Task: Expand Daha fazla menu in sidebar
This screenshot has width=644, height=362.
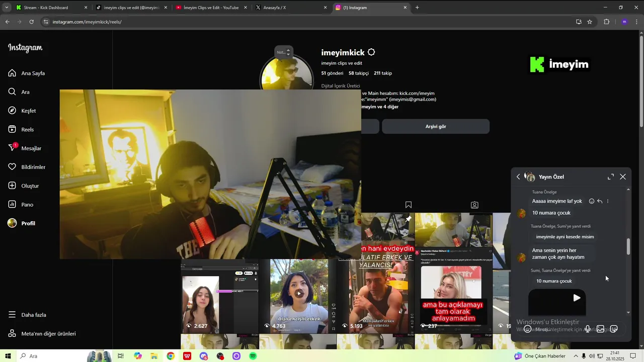Action: pos(27,315)
